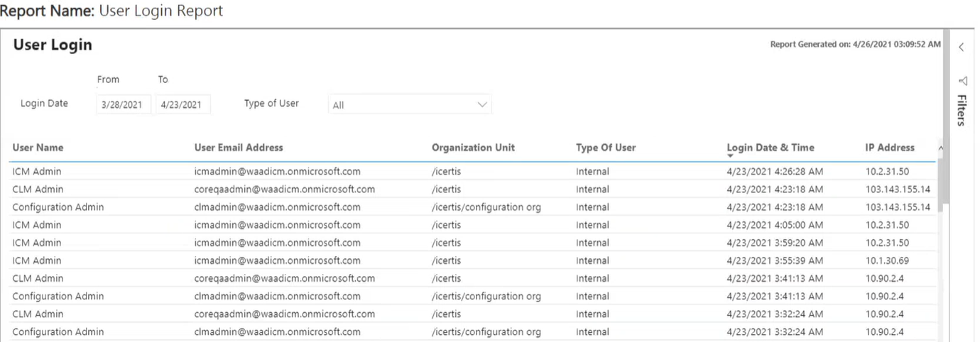This screenshot has width=980, height=342.
Task: Select first /icertis/configuration org cell
Action: point(486,207)
